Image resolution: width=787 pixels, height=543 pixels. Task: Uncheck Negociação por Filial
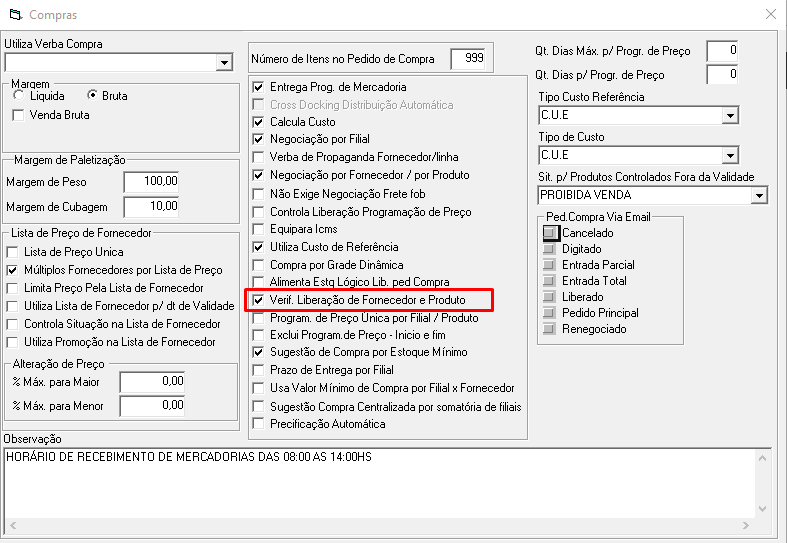[258, 139]
